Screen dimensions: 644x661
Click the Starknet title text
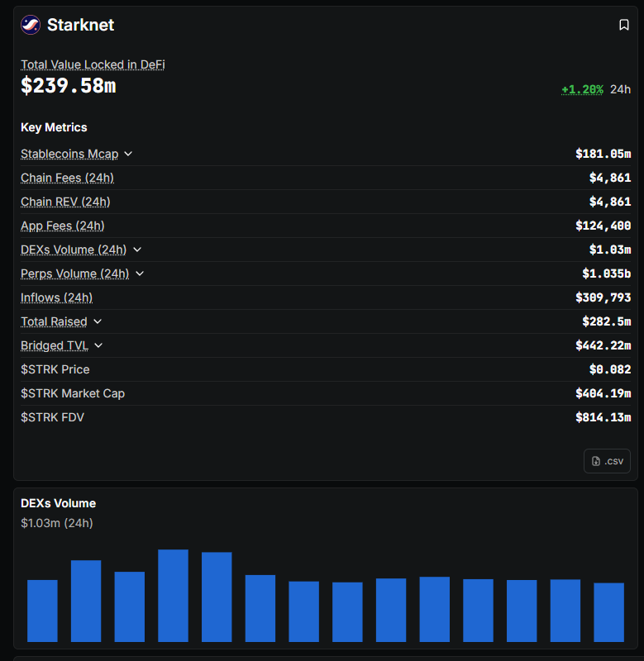[80, 25]
